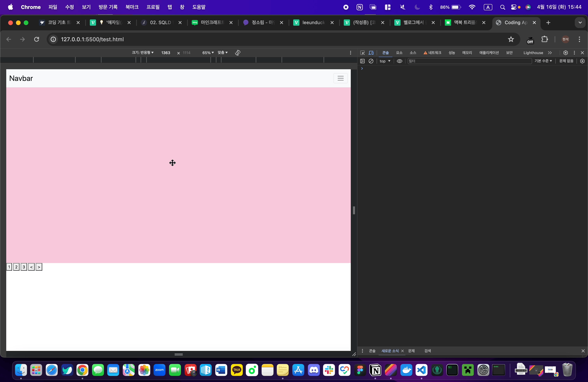The height and width of the screenshot is (382, 588).
Task: Open the console settings gear icon
Action: (x=582, y=61)
